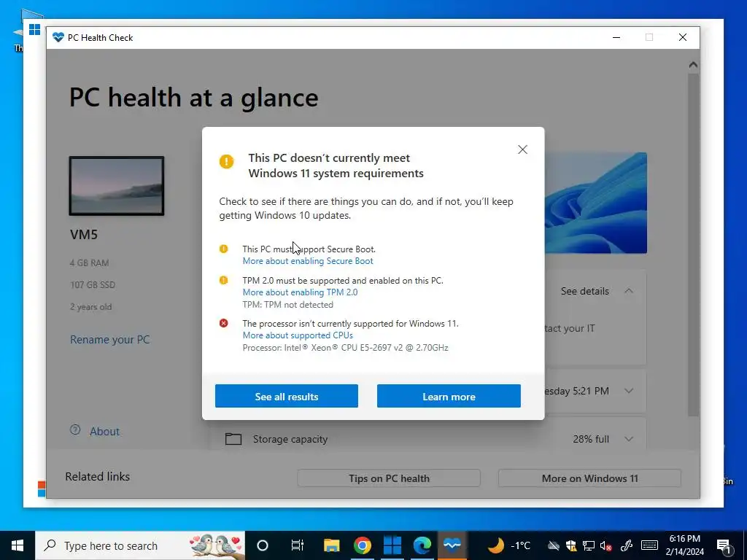Open the About link
Screen dimensions: 747x560
105,432
